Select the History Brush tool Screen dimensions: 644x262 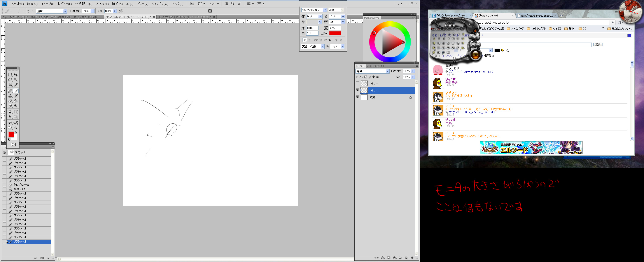click(16, 96)
